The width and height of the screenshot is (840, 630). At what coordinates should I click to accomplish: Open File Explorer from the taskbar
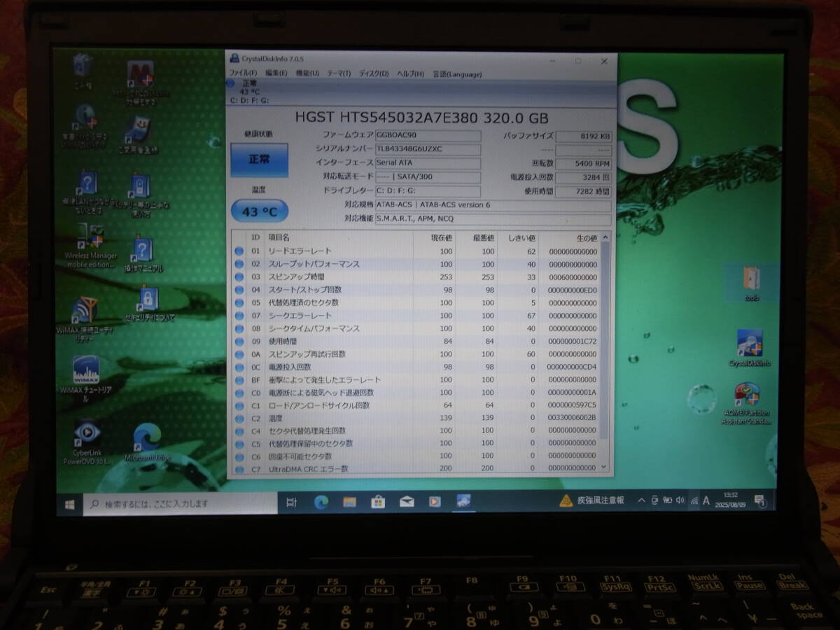[349, 501]
